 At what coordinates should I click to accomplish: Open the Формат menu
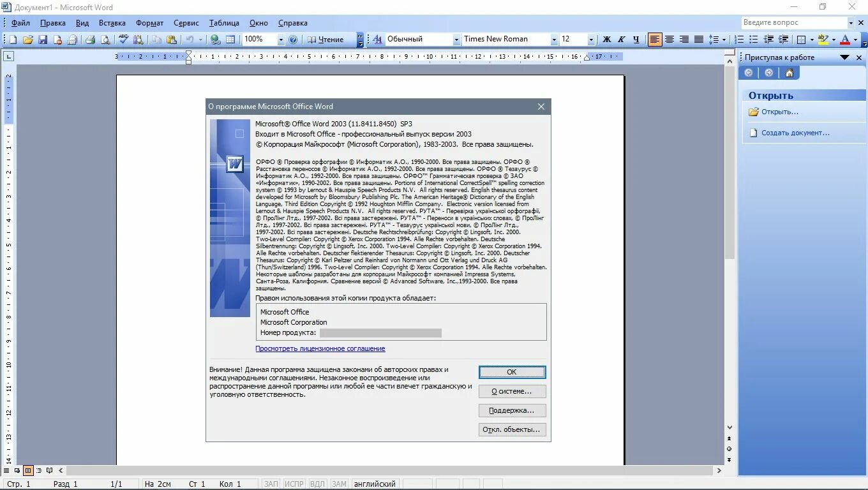point(150,23)
